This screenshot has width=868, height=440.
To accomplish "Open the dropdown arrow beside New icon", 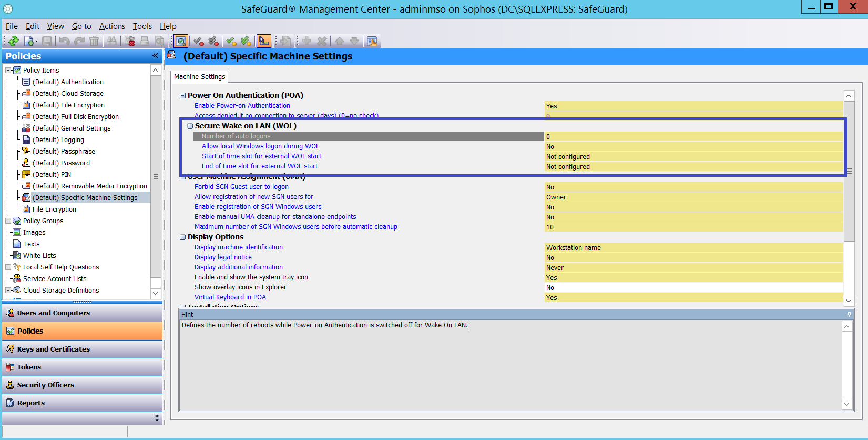I will [36, 42].
